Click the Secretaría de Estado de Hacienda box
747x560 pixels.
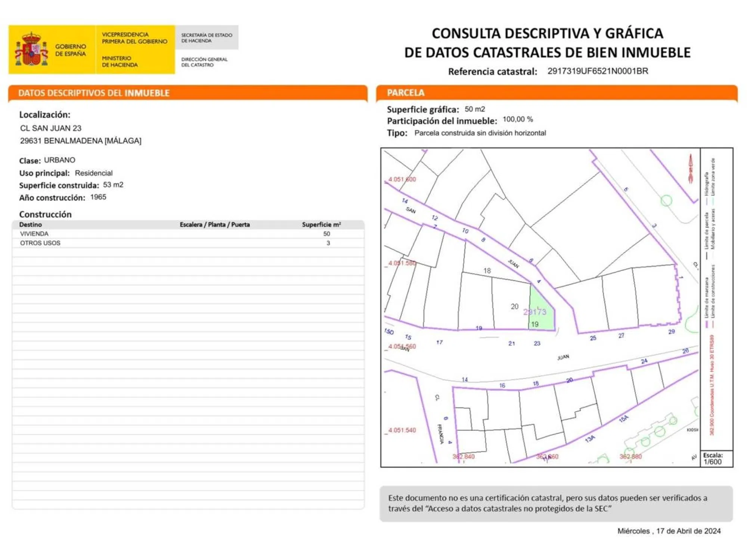coord(207,38)
